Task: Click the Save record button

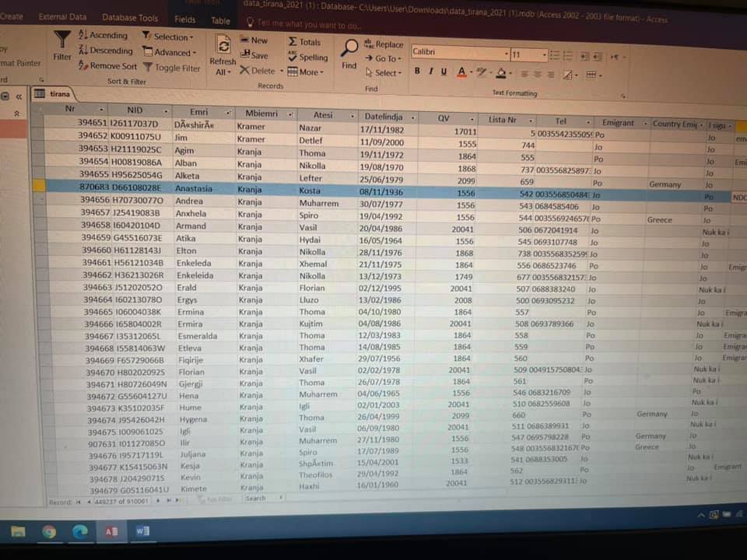Action: pos(254,56)
